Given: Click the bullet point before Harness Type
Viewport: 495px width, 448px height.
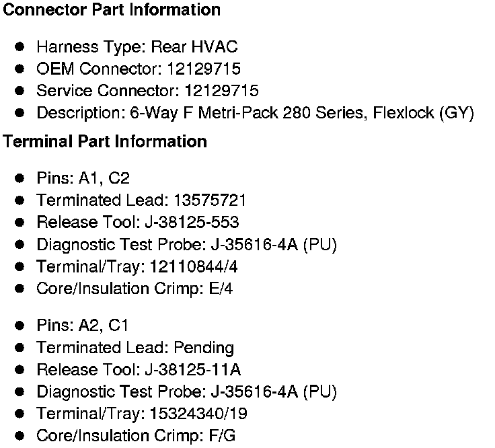Looking at the screenshot, I should 20,47.
